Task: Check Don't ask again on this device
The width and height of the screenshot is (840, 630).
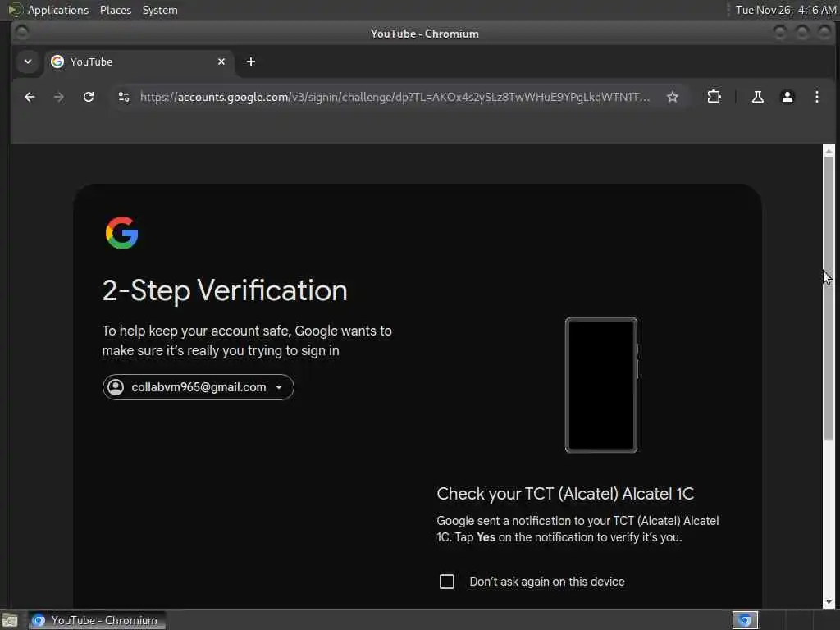Action: (447, 582)
